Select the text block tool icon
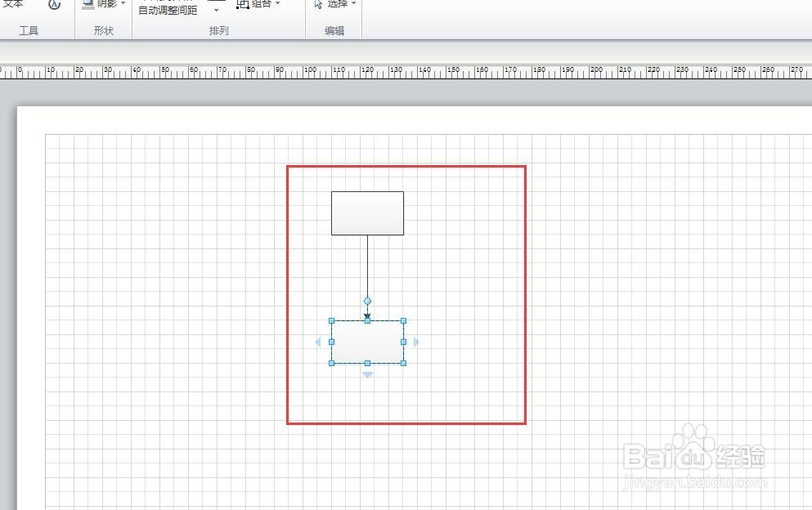The height and width of the screenshot is (510, 812). point(54,5)
